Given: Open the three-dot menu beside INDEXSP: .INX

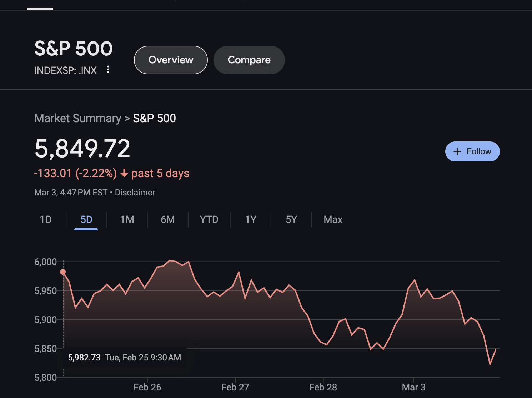Looking at the screenshot, I should point(108,70).
